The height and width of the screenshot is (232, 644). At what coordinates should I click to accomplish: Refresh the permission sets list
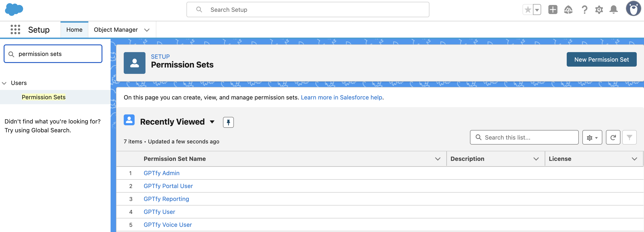(613, 137)
